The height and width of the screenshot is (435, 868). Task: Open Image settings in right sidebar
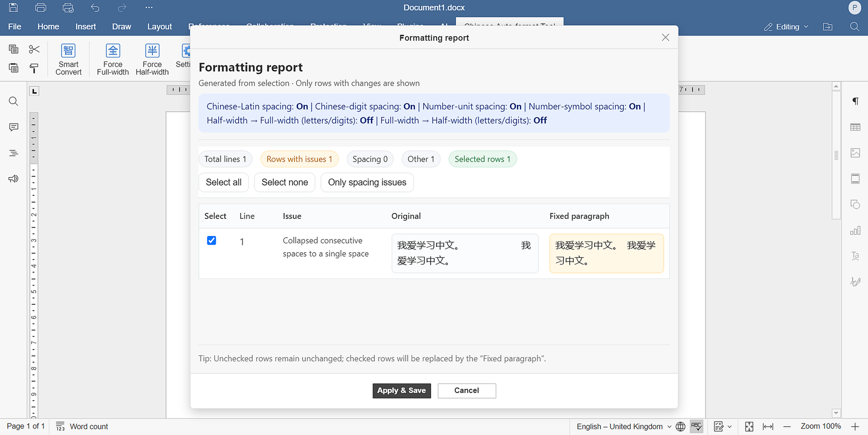(855, 153)
